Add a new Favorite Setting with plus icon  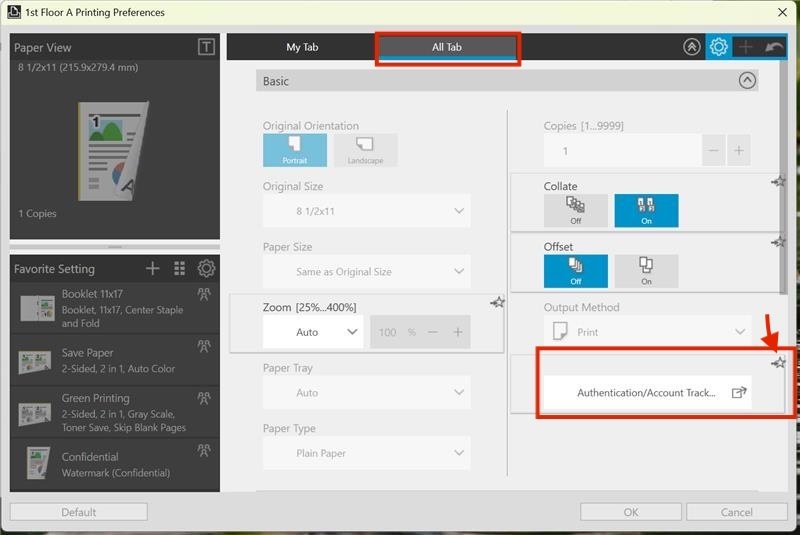[152, 268]
